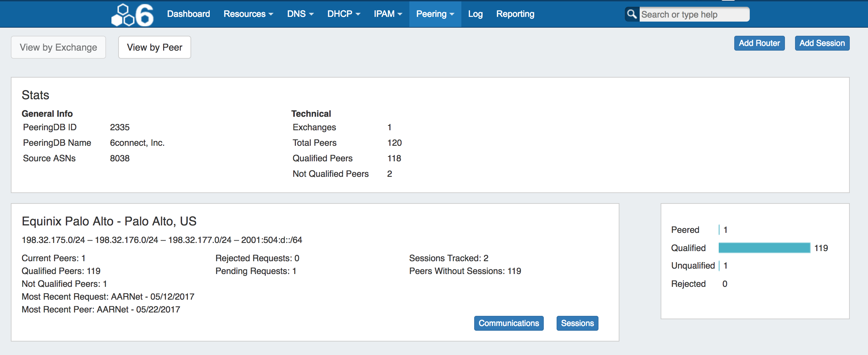The width and height of the screenshot is (868, 355).
Task: Click the Qualified teal chart bar
Action: (764, 248)
